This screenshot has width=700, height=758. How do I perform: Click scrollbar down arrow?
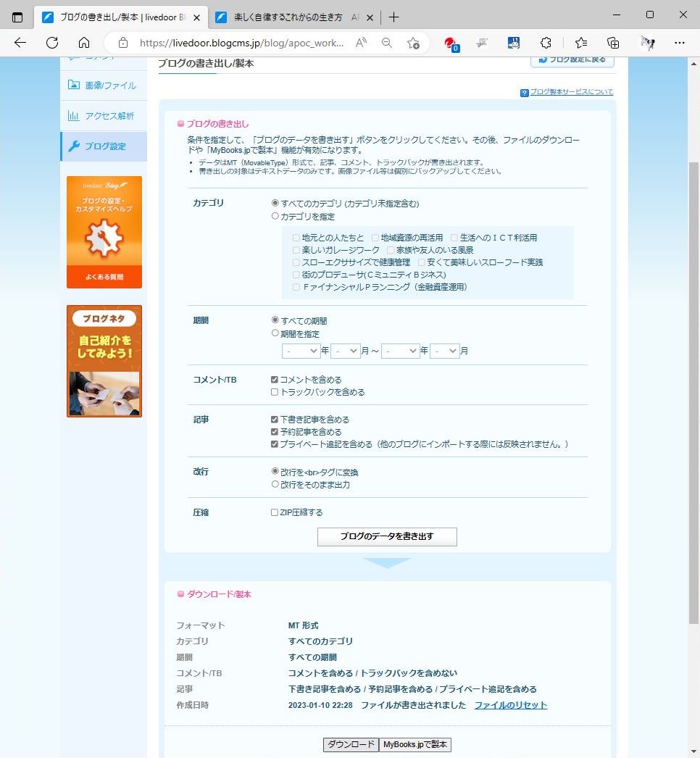[693, 751]
